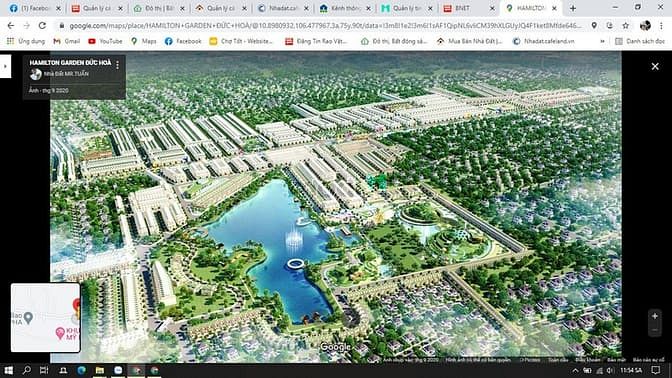Click the browser forward arrow
672x378 pixels.
coord(27,26)
